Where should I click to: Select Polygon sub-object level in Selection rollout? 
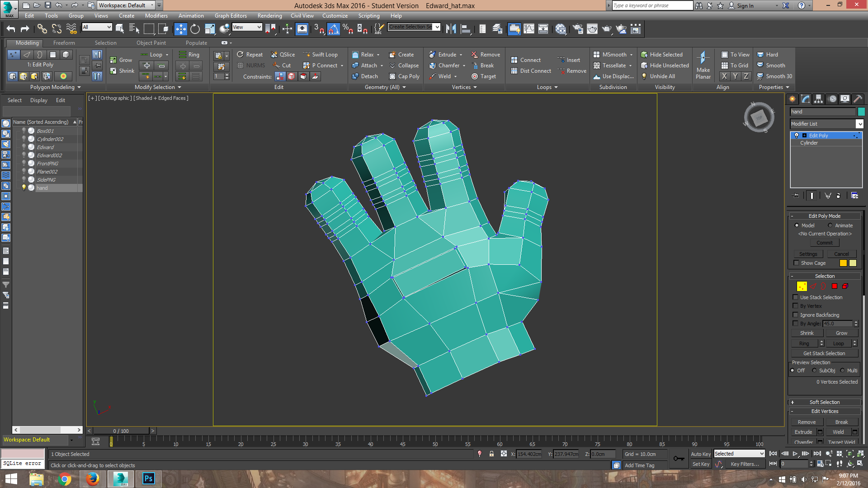(x=835, y=286)
